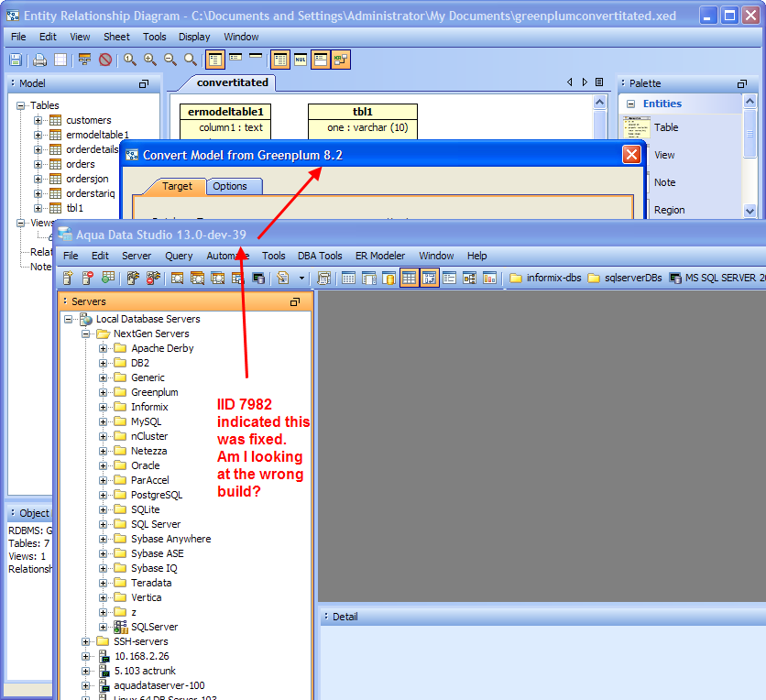Viewport: 766px width, 700px height.
Task: Click the bar chart icon in Aqua toolbar
Action: pos(489,278)
